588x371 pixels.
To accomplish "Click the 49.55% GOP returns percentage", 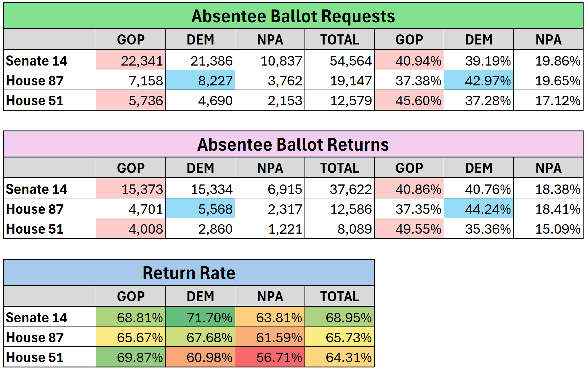I will coord(409,228).
